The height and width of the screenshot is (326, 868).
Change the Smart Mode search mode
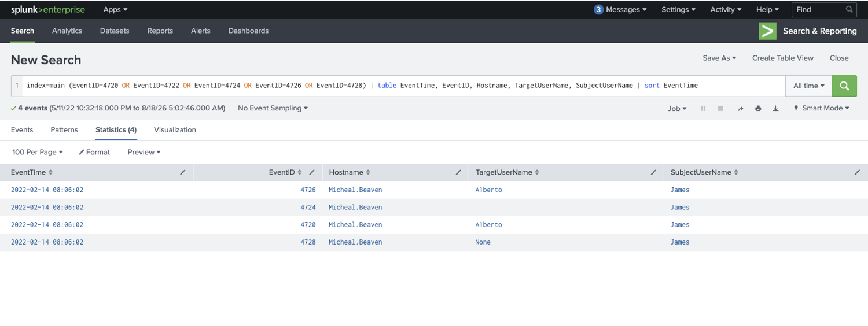[821, 108]
